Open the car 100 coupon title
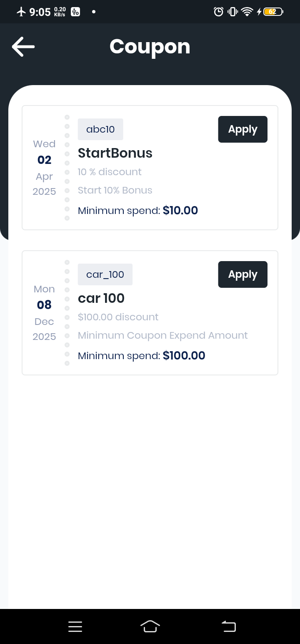The height and width of the screenshot is (644, 300). (101, 298)
